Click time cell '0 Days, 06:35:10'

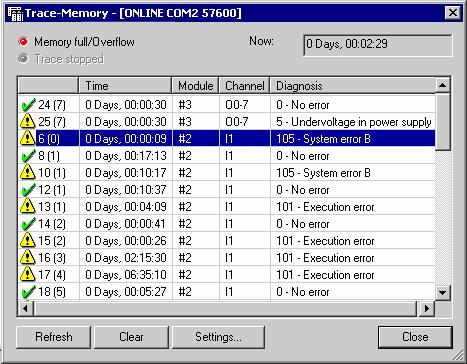[126, 275]
